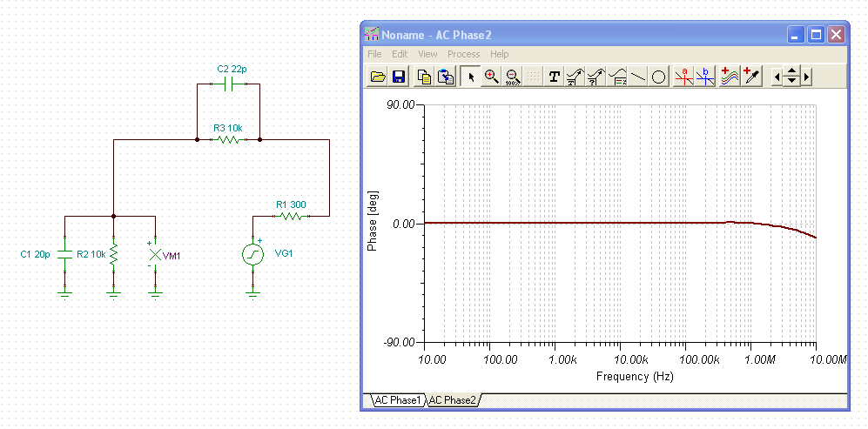Open the Process menu
Image resolution: width=868 pixels, height=429 pixels.
(x=464, y=54)
